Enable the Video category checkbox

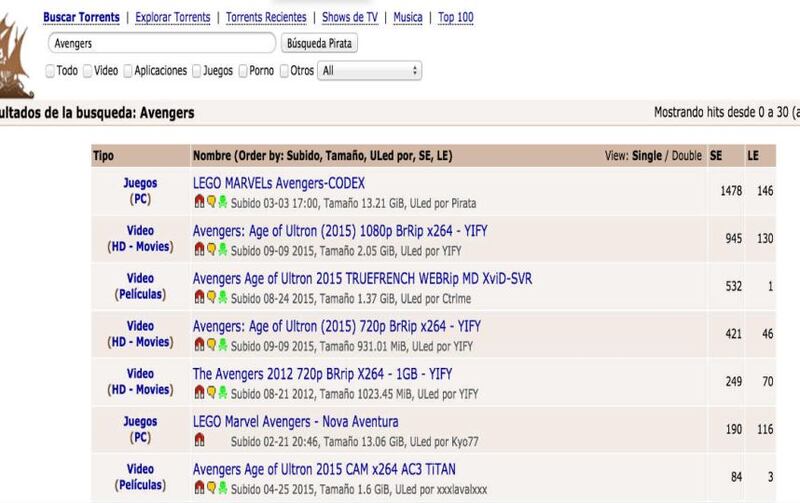point(88,71)
